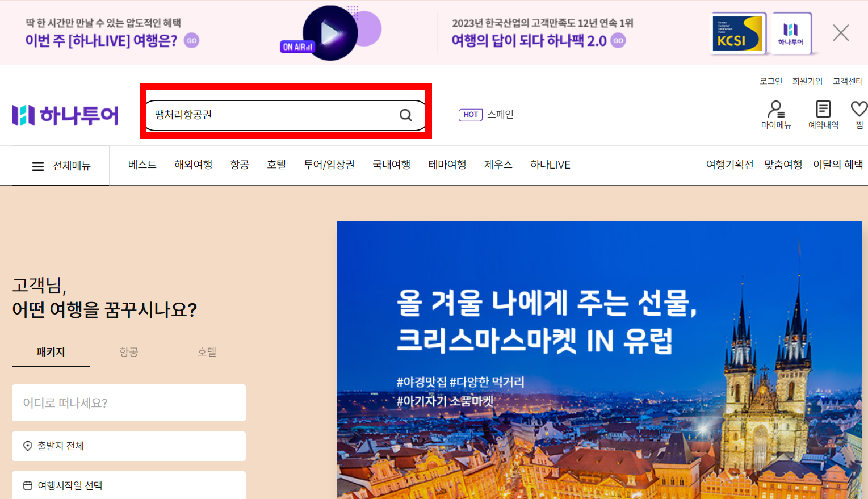Click the search magnifier icon
Image resolution: width=868 pixels, height=499 pixels.
405,115
